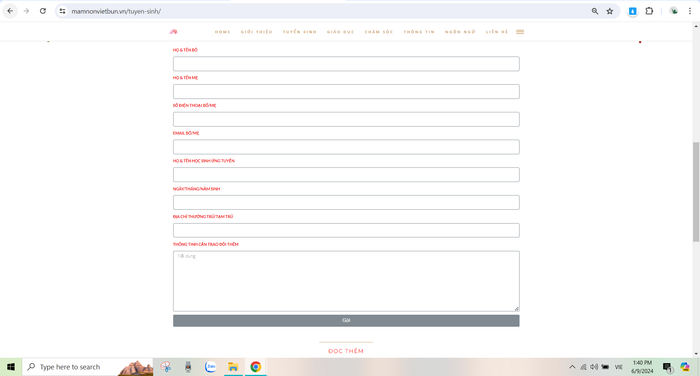Focus the NGÀY/THÁNG/NĂM SINH field

346,202
